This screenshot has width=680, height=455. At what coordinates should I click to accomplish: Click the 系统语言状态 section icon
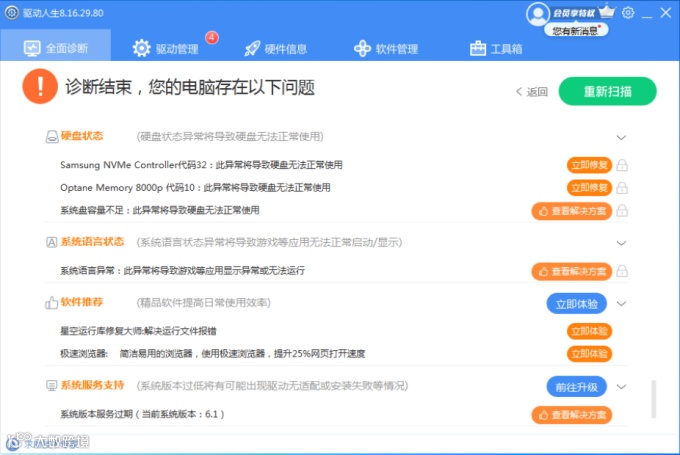click(x=52, y=242)
